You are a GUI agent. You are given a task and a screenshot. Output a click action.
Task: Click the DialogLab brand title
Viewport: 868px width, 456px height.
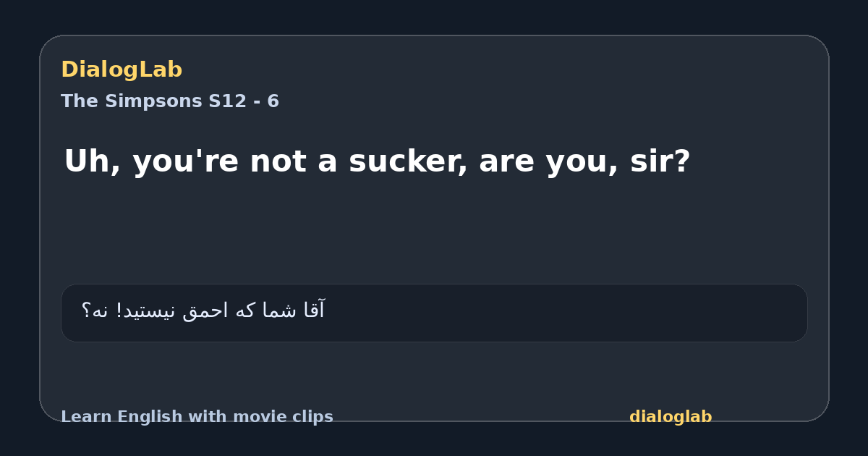tap(122, 70)
